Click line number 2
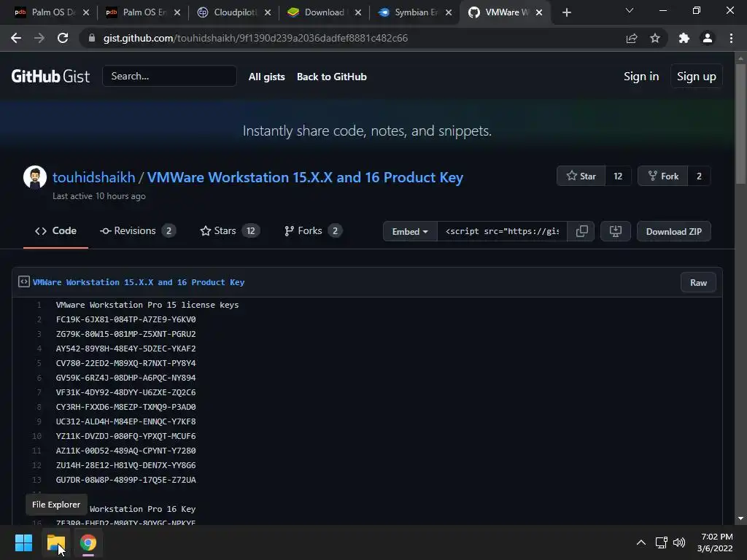 click(x=39, y=319)
